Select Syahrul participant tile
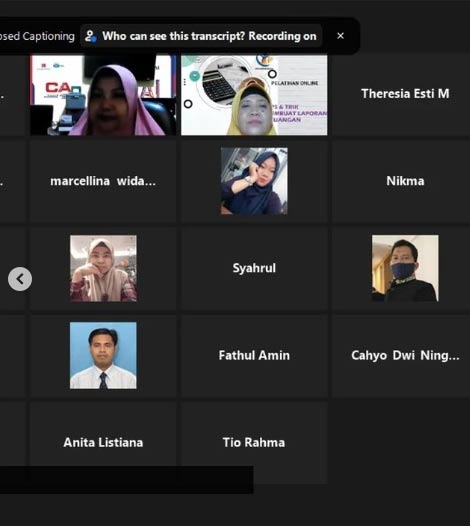470x526 pixels. [x=254, y=268]
